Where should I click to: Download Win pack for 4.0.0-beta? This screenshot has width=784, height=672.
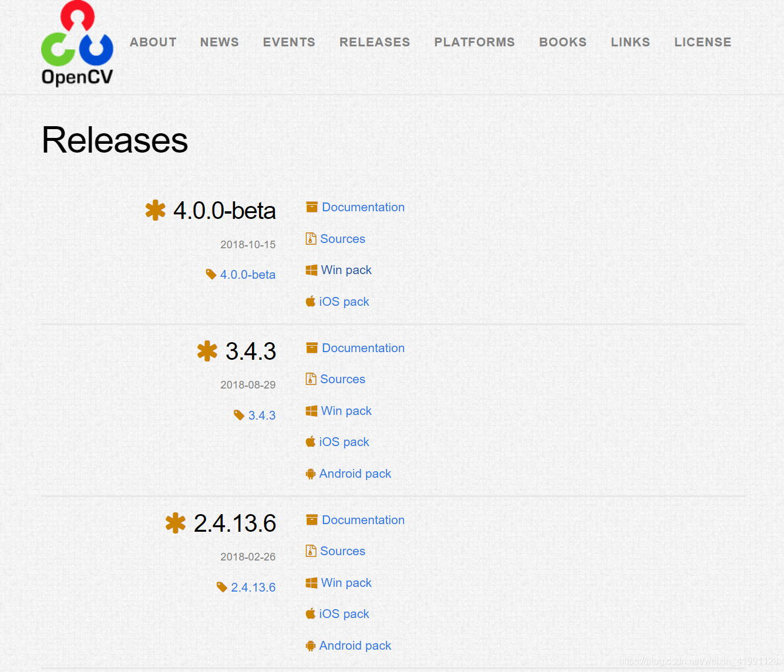pyautogui.click(x=346, y=270)
